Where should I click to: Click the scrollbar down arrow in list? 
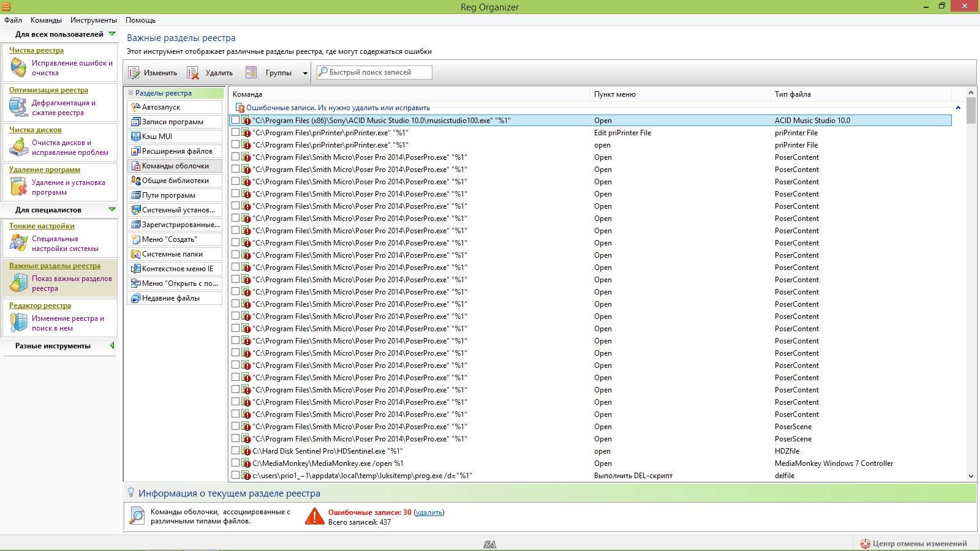971,476
